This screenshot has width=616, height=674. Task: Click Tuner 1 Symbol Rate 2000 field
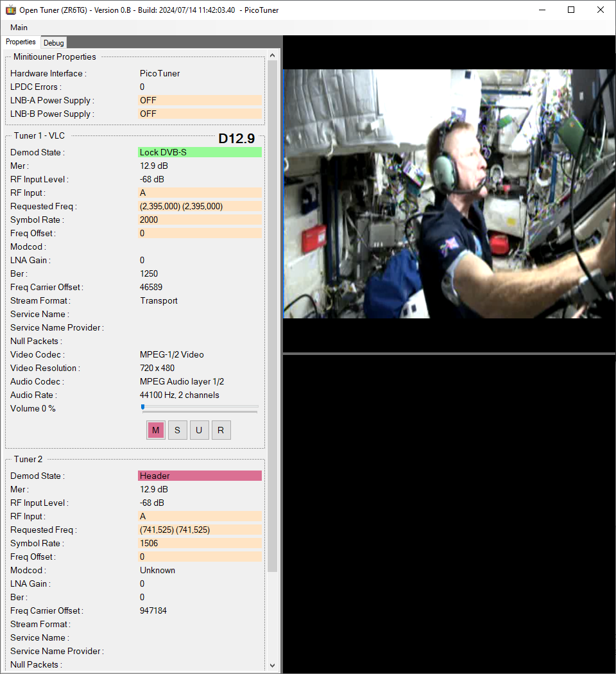click(x=200, y=220)
